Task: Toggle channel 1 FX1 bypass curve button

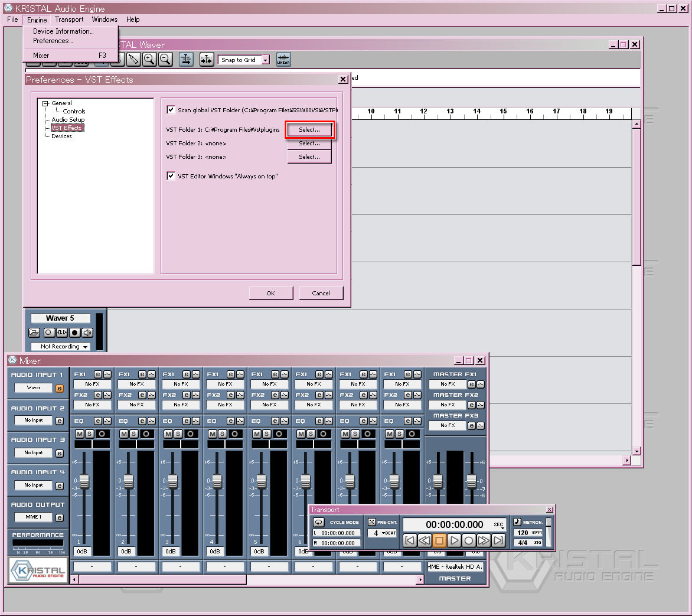Action: tap(107, 374)
